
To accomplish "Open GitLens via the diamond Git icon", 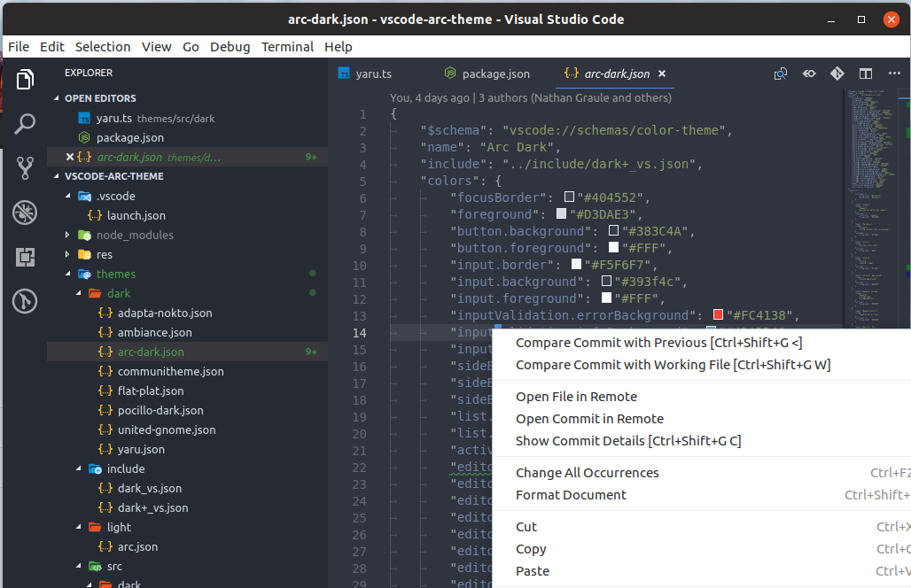I will pos(837,73).
